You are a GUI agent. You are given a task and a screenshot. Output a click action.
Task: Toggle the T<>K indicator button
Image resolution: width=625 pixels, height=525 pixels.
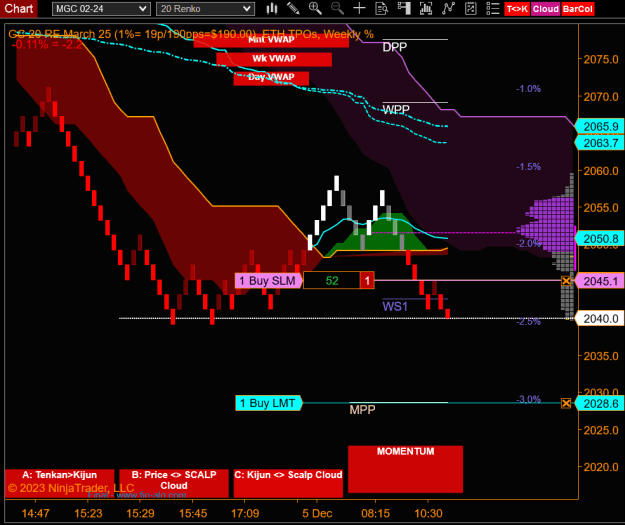pos(517,9)
